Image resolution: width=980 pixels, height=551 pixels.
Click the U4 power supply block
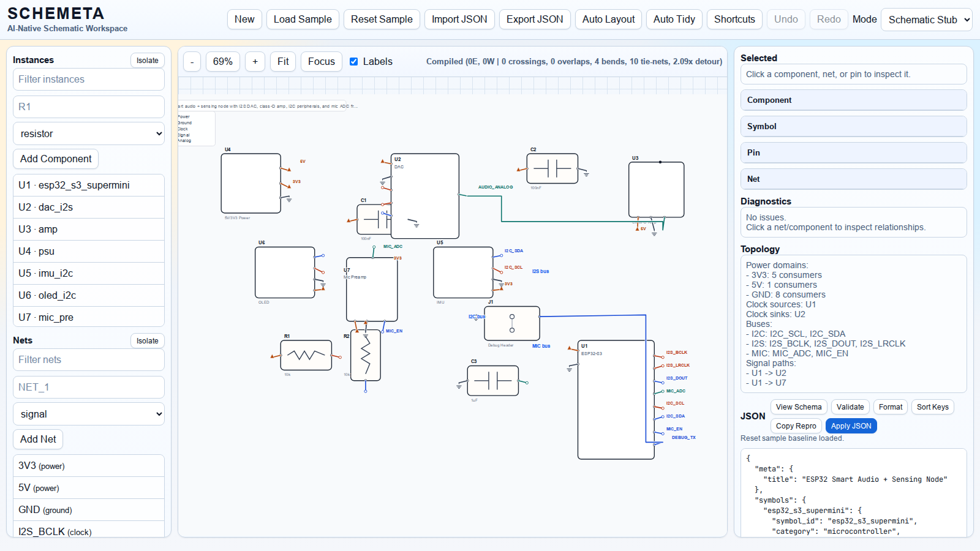[251, 183]
